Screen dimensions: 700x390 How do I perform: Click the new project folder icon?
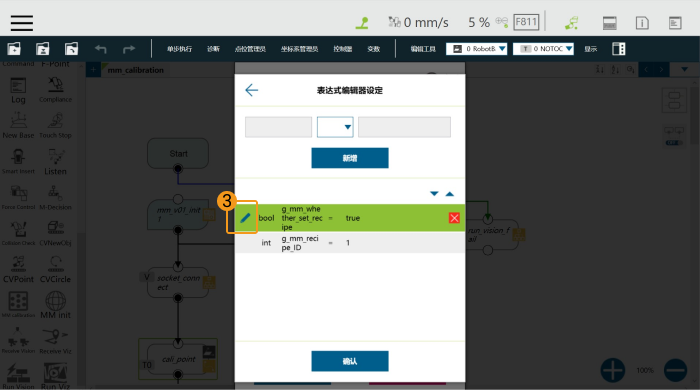coord(14,48)
